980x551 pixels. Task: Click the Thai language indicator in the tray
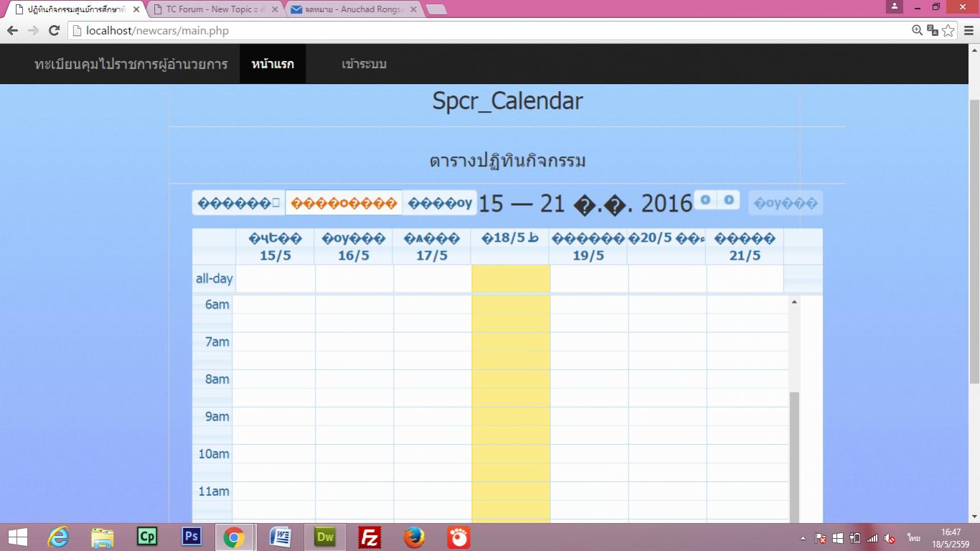point(913,537)
